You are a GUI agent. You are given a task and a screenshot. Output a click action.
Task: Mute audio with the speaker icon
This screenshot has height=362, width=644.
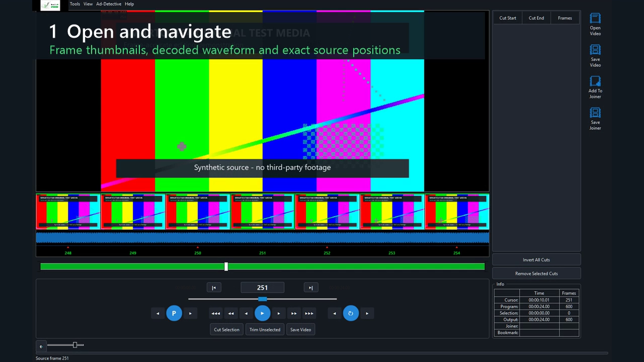coord(41,346)
